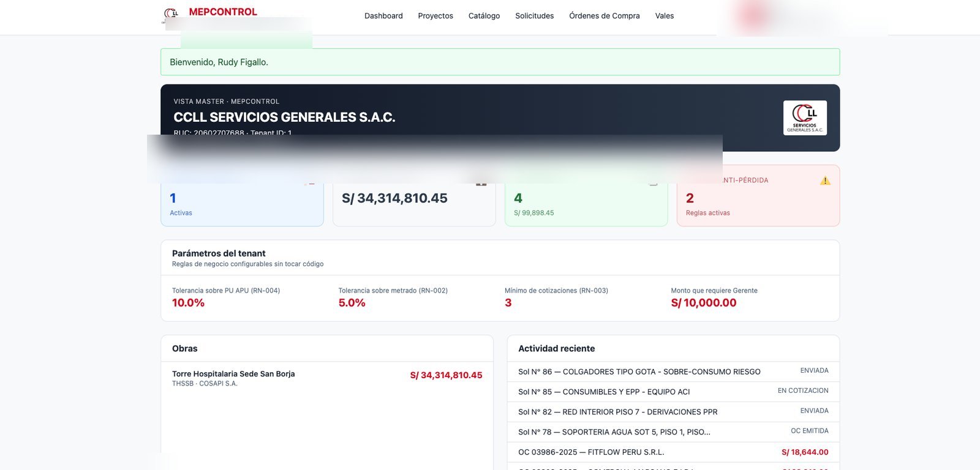Open the Reglas activas anti-pérdida card

(758, 196)
